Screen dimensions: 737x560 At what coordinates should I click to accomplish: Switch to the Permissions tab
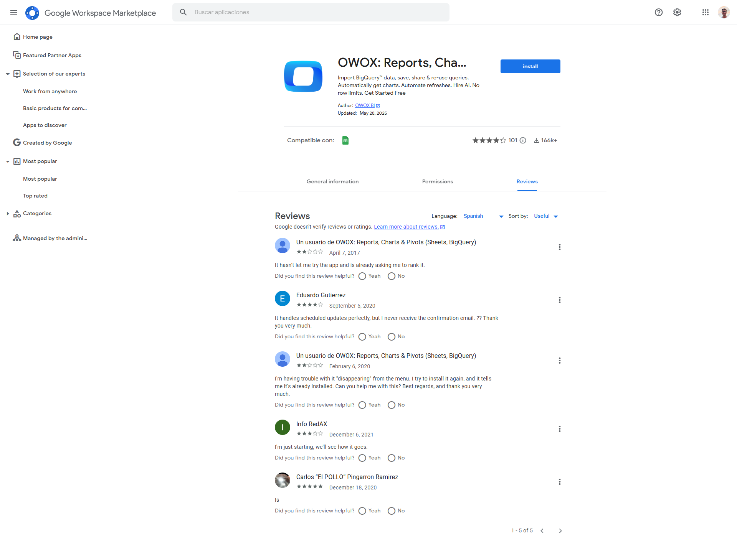pos(438,181)
